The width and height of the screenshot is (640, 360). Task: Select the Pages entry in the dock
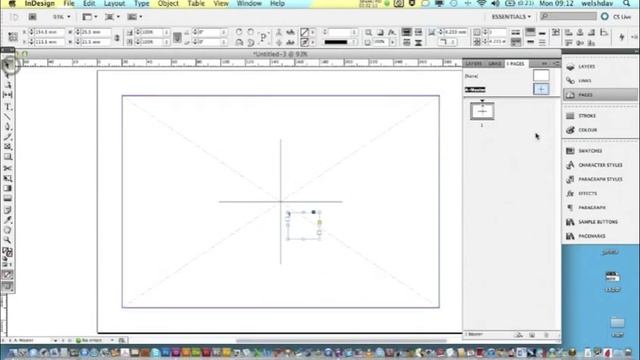[599, 95]
